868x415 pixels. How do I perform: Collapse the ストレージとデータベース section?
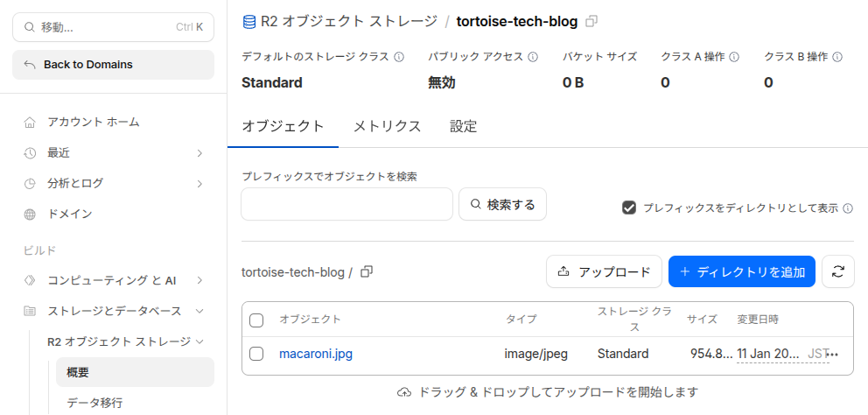click(x=199, y=311)
